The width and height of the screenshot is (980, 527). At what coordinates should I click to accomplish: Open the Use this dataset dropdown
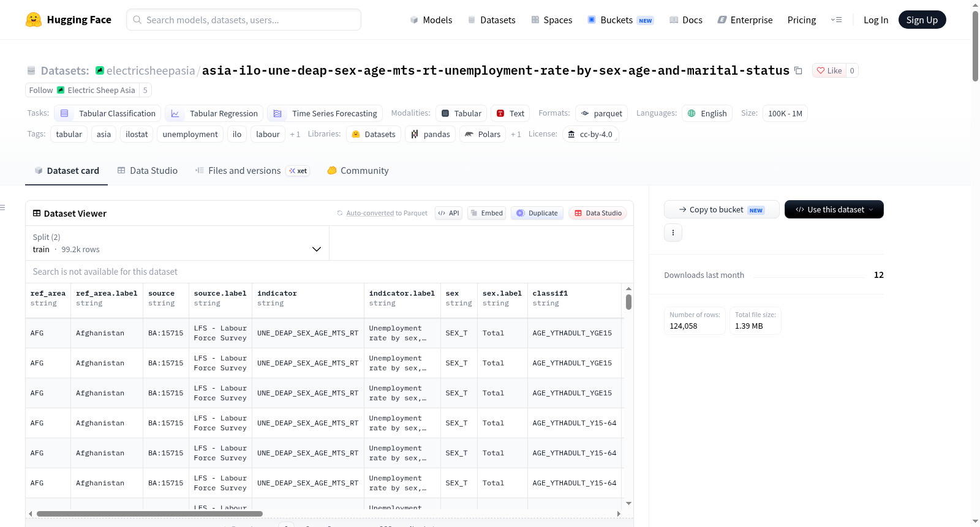pyautogui.click(x=834, y=209)
